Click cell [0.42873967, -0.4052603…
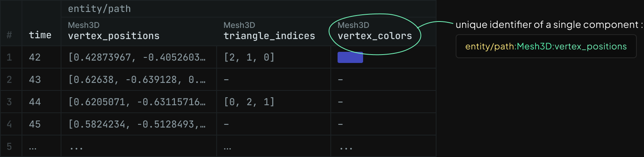This screenshot has height=157, width=644. pos(138,57)
